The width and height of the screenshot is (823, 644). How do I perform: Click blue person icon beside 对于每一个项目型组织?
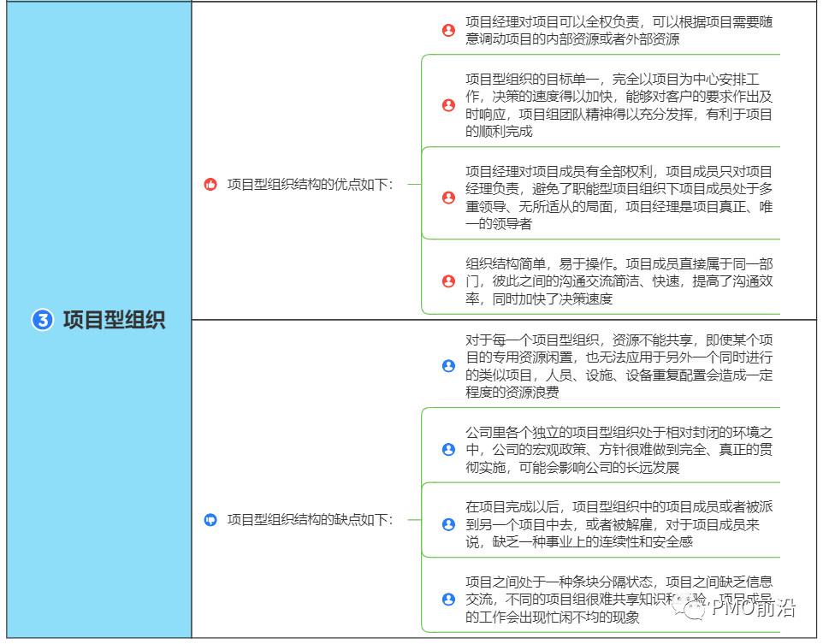click(x=449, y=366)
